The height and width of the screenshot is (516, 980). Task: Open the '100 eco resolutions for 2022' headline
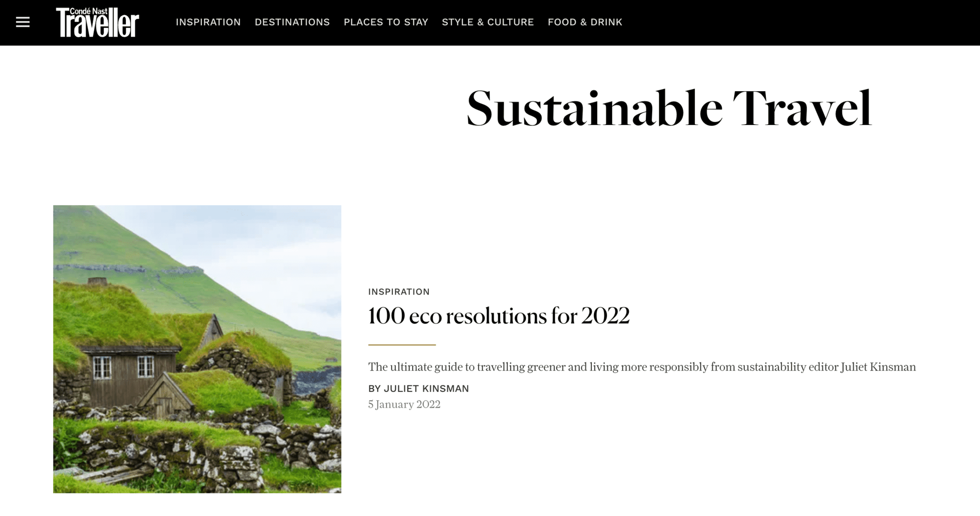[498, 316]
